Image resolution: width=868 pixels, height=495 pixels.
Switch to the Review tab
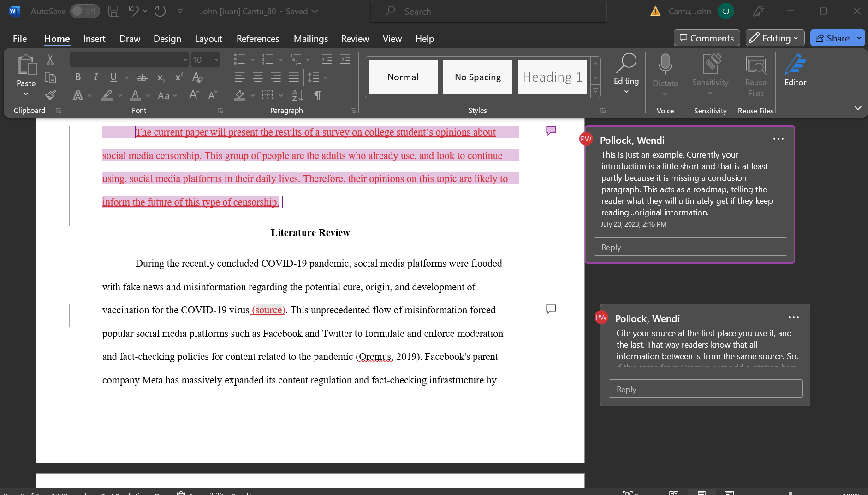(x=355, y=39)
